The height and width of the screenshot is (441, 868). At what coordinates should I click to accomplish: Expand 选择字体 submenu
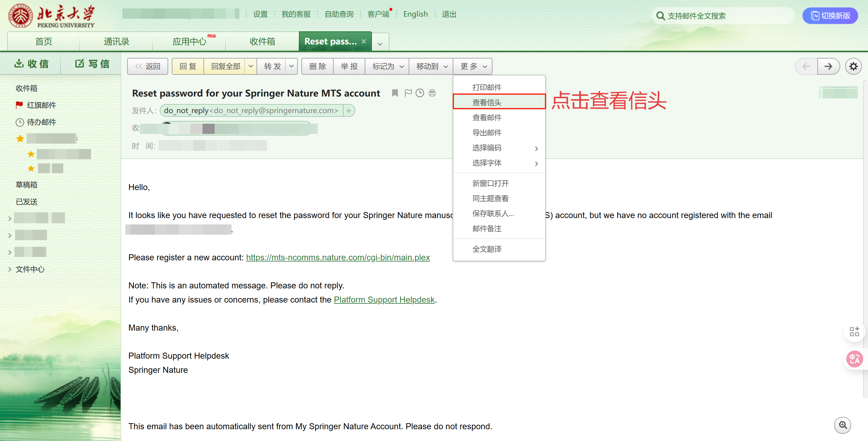coord(499,163)
